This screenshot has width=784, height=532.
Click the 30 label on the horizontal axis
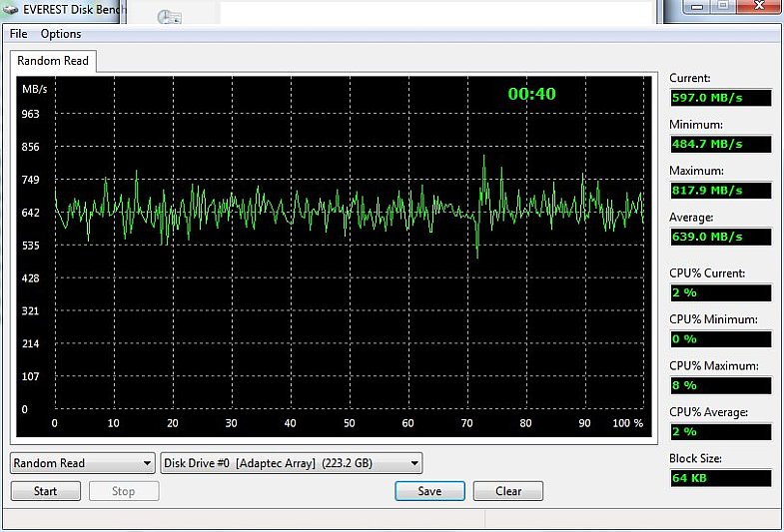pyautogui.click(x=231, y=423)
